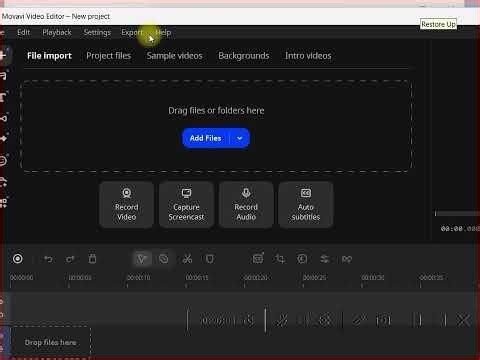This screenshot has width=480, height=360.
Task: Activate the Blade tool next to pointer
Action: [x=163, y=259]
